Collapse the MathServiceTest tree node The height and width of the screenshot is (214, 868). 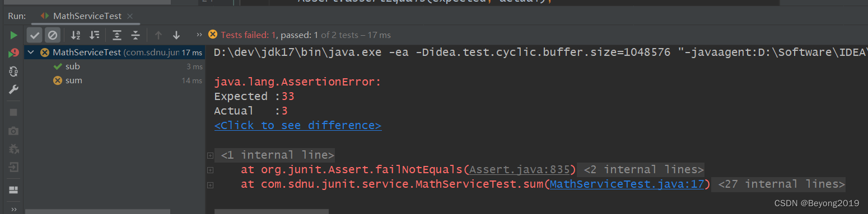coord(30,53)
